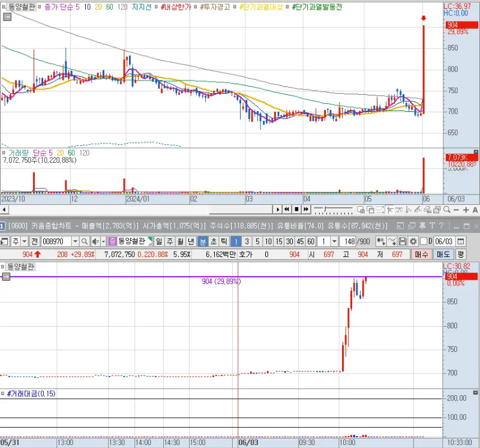Viewport: 480px width, 448px height.
Task: Click the line-with-scissors icon in toolbar
Action: point(392,241)
